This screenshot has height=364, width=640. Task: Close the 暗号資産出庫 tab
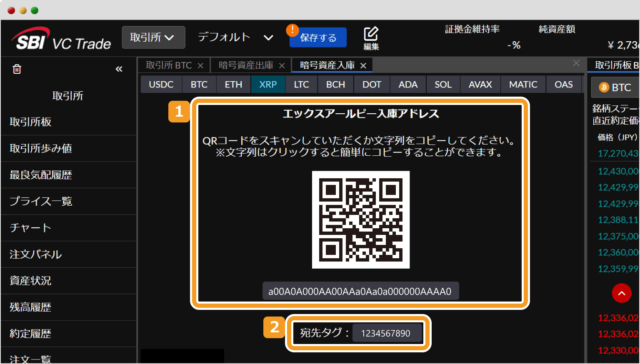[x=282, y=66]
